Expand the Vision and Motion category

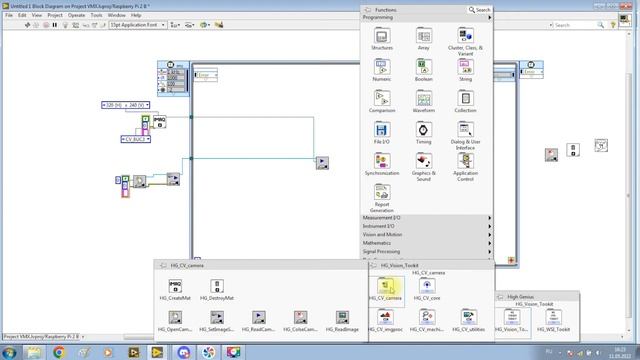[427, 235]
